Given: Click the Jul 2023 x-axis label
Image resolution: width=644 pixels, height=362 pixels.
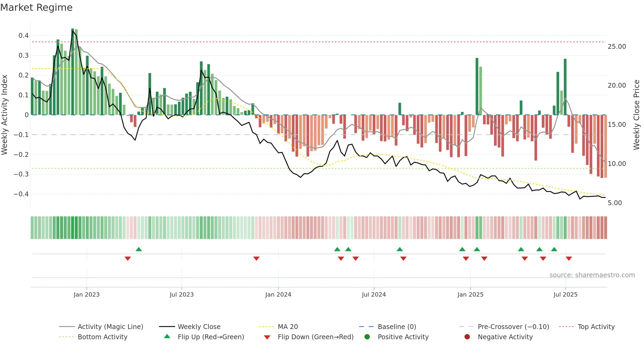Looking at the screenshot, I should [182, 294].
